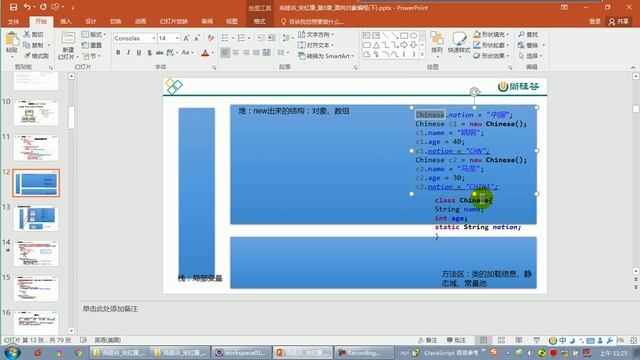Screen dimensions: 640x360
Task: Click Shape Outline pen color button
Action: pyautogui.click(x=477, y=45)
